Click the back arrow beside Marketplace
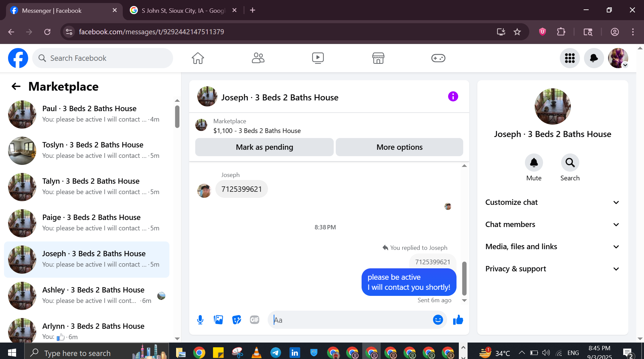Screen dimensions: 644x359 point(16,87)
